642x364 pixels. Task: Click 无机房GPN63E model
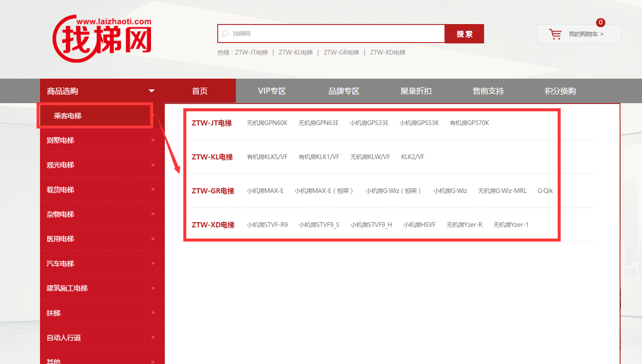[318, 123]
